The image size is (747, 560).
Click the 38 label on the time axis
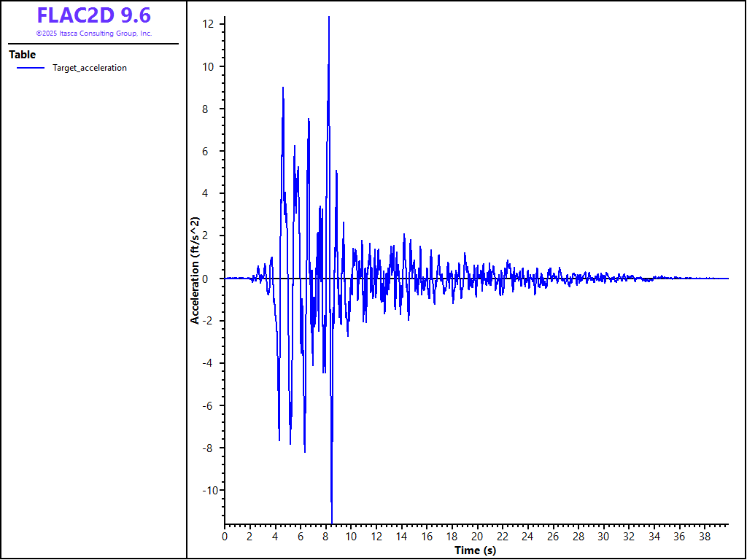(704, 537)
